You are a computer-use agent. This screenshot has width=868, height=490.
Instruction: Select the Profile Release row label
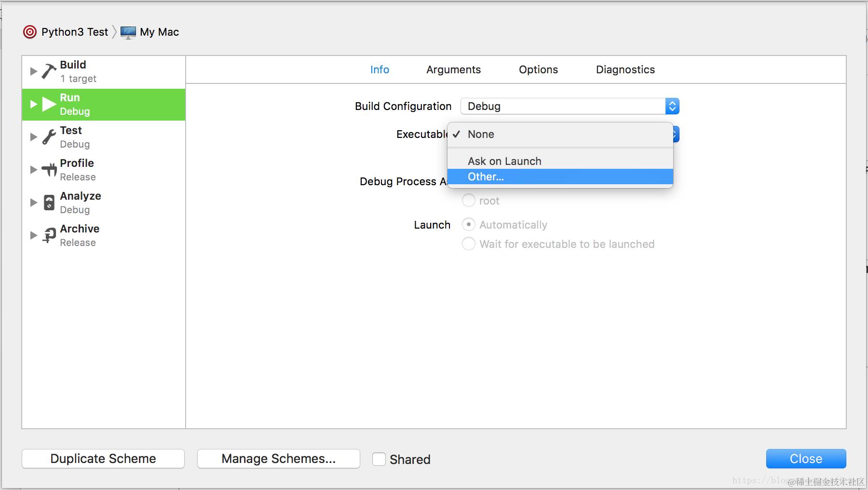point(78,170)
